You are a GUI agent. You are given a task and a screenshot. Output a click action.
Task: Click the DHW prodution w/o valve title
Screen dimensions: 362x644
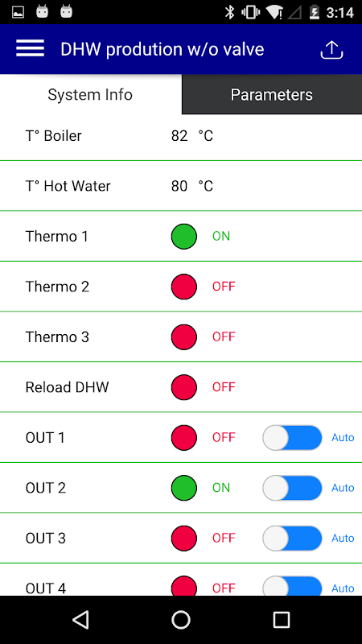(x=162, y=50)
